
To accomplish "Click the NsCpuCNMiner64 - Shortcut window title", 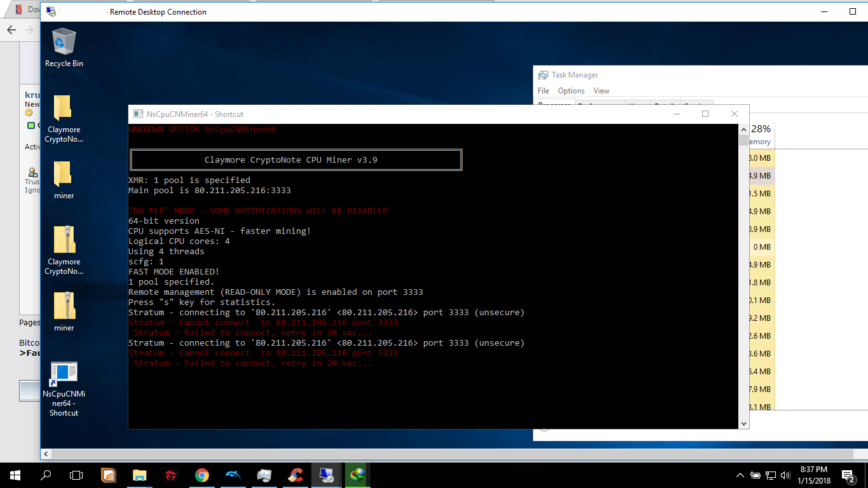I will click(195, 114).
